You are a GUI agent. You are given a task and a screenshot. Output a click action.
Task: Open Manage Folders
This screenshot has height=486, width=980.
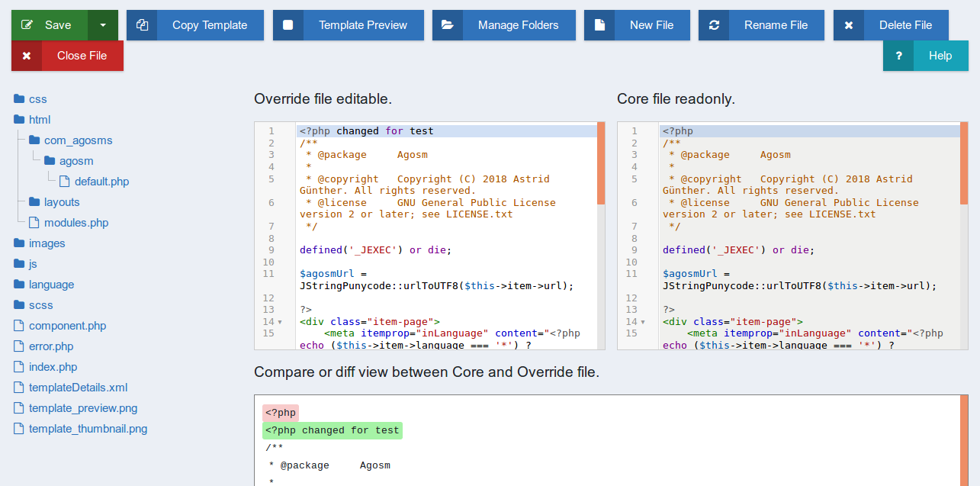point(503,25)
